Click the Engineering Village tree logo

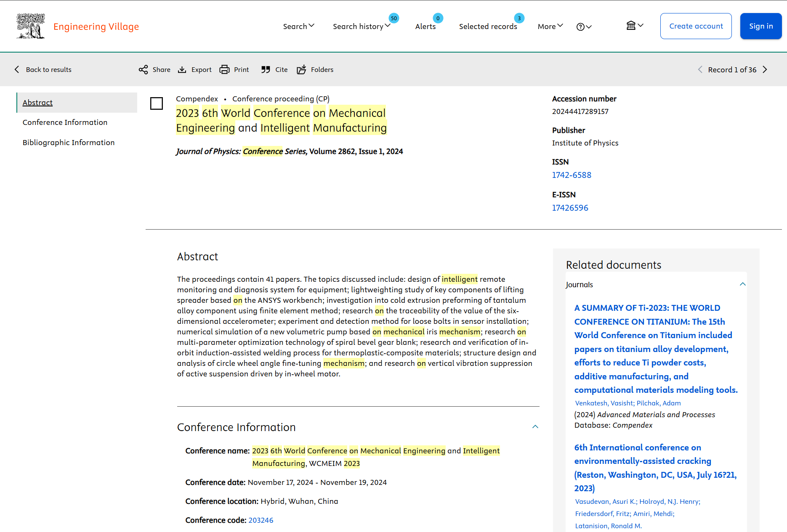point(31,26)
